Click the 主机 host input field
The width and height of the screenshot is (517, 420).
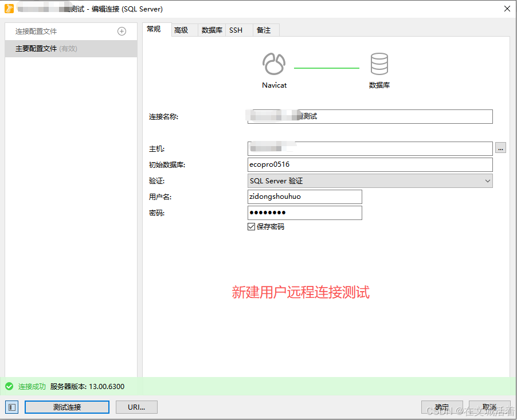(370, 148)
